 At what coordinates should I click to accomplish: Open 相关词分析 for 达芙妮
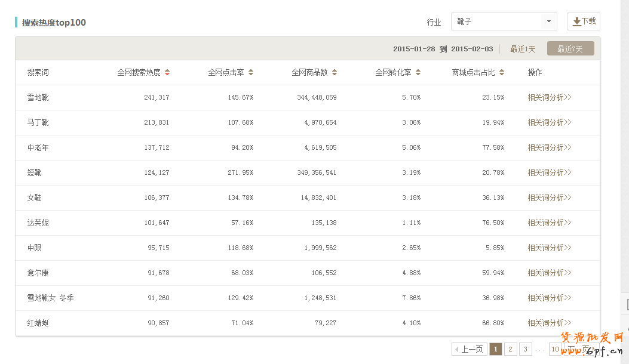(549, 223)
